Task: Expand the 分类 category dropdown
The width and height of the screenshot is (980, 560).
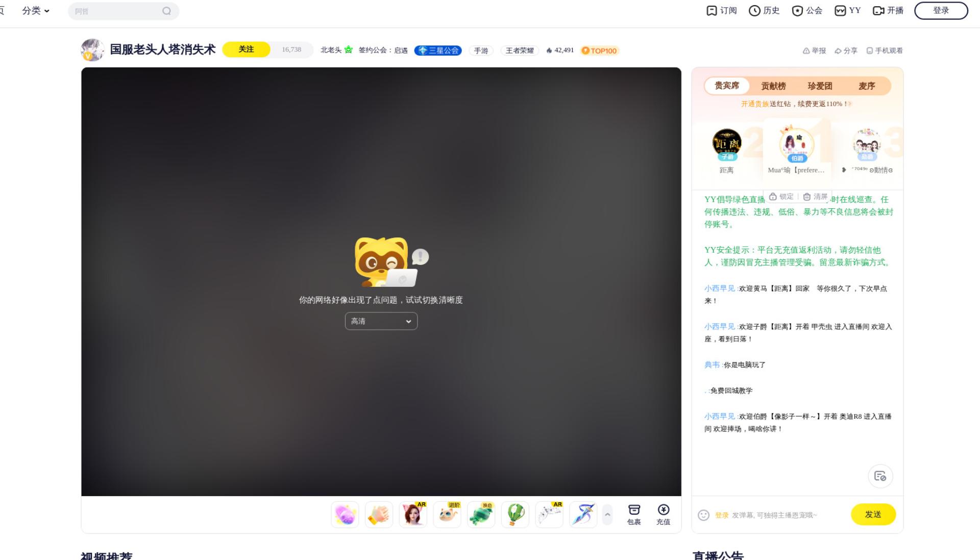Action: 36,11
